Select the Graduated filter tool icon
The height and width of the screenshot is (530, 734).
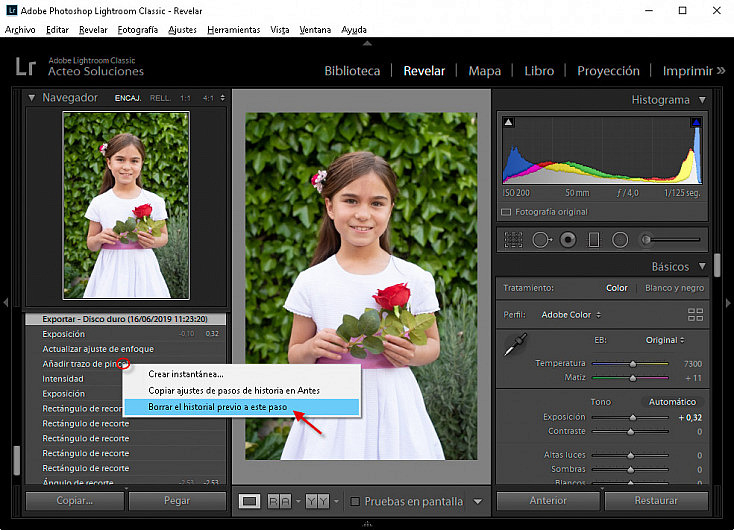pyautogui.click(x=594, y=240)
